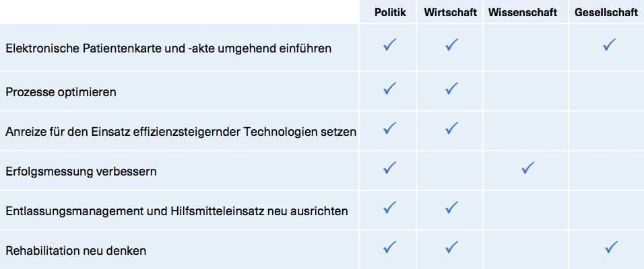Click the Wirtschaft checkmark for Elektronische Patientenkarte row
Screen dimensions: 644x269
click(x=451, y=46)
